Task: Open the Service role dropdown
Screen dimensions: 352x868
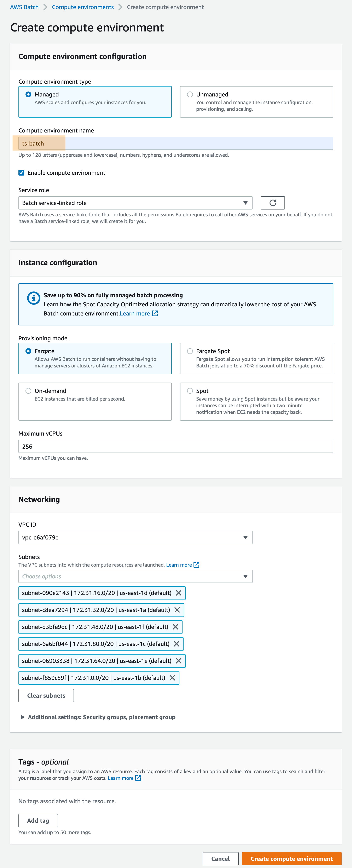Action: 135,203
